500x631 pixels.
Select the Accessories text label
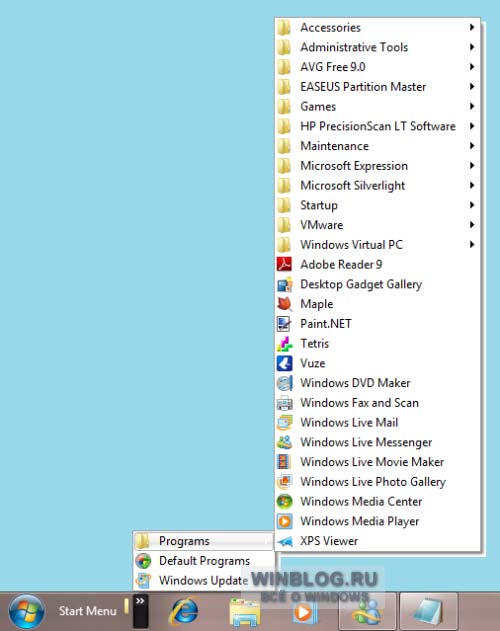[331, 27]
